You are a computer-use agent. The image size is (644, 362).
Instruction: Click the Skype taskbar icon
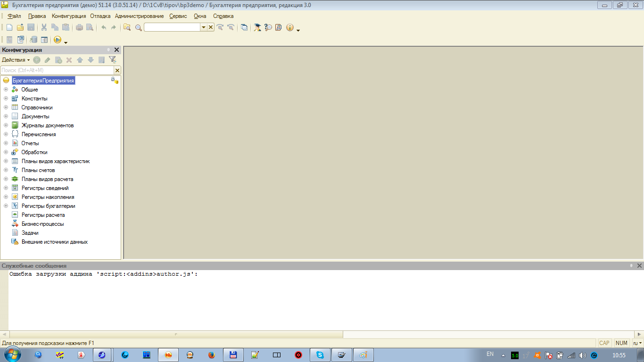click(320, 355)
